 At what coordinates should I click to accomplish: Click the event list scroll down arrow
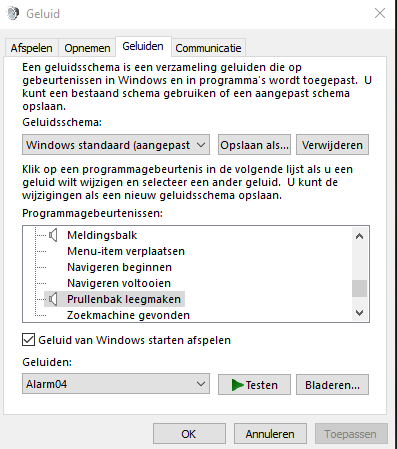pos(359,313)
